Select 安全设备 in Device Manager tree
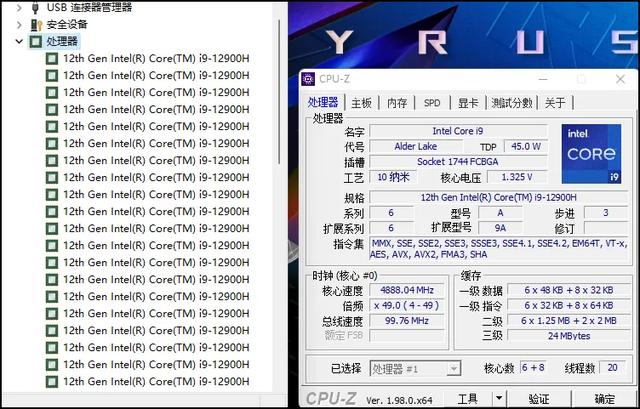 (x=67, y=24)
